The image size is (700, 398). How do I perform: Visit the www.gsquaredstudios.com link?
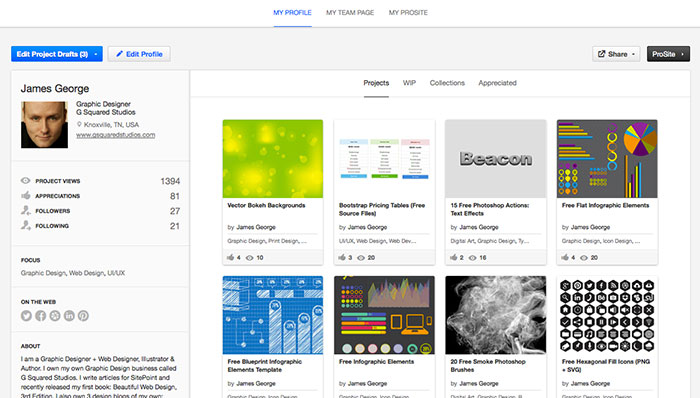(116, 135)
